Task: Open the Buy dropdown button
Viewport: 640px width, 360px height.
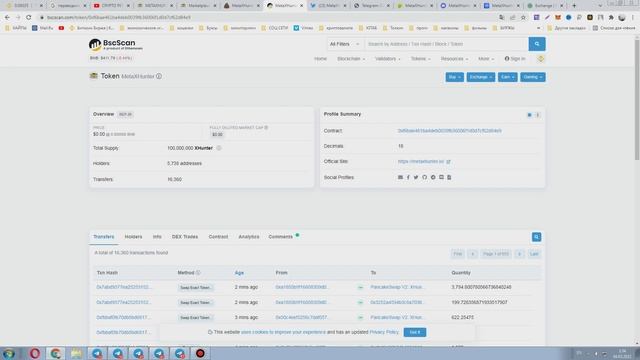Action: [454, 77]
